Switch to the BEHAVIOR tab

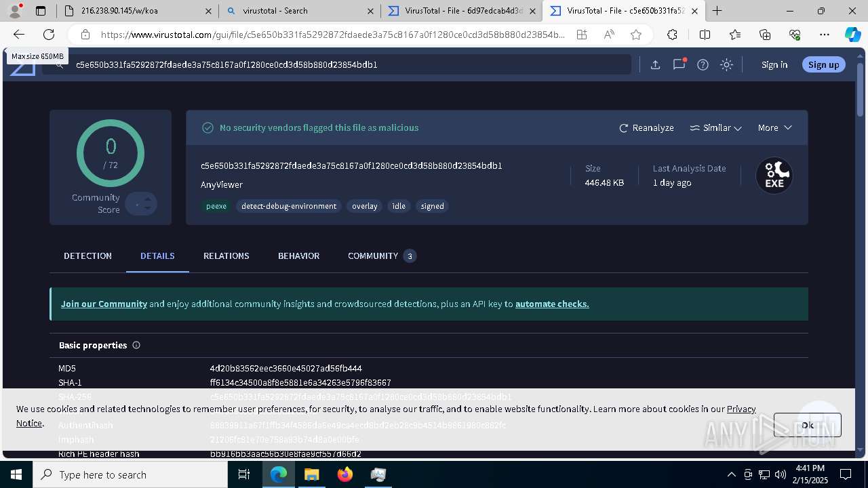coord(298,256)
